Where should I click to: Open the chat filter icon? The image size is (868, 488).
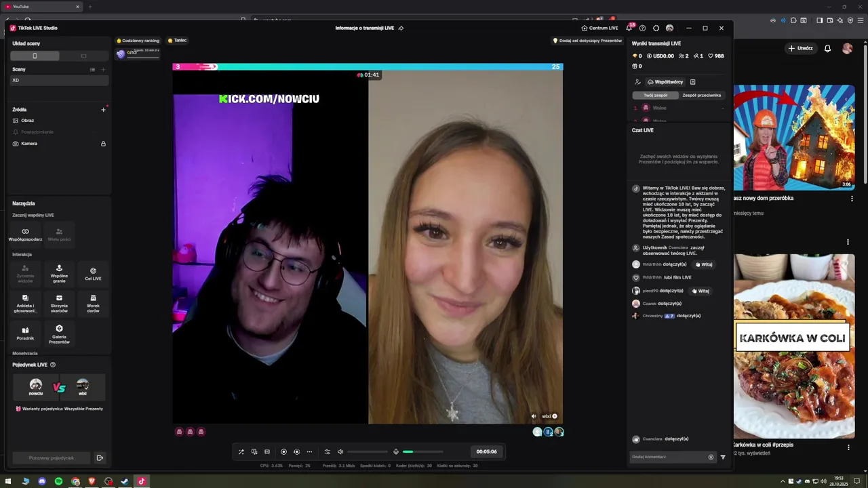[723, 457]
